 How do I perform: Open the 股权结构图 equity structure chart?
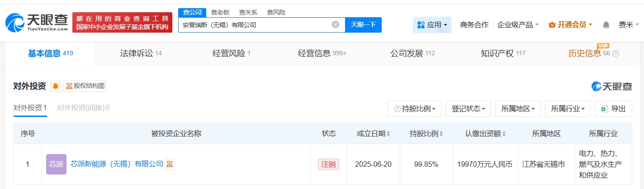coord(85,86)
